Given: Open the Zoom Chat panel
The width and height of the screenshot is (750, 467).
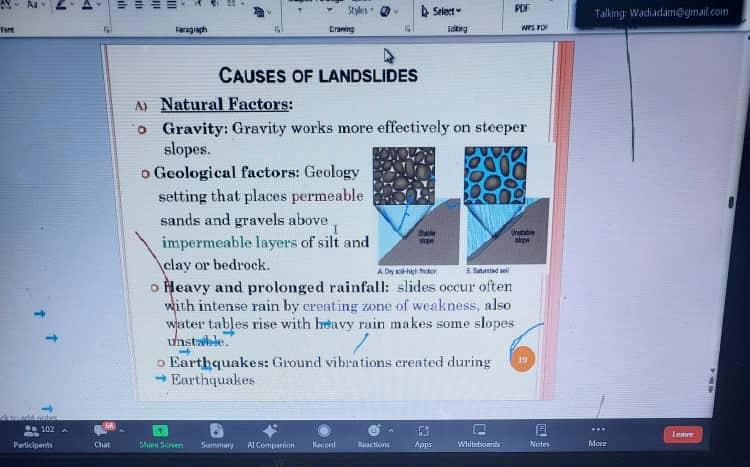Looking at the screenshot, I should point(102,435).
